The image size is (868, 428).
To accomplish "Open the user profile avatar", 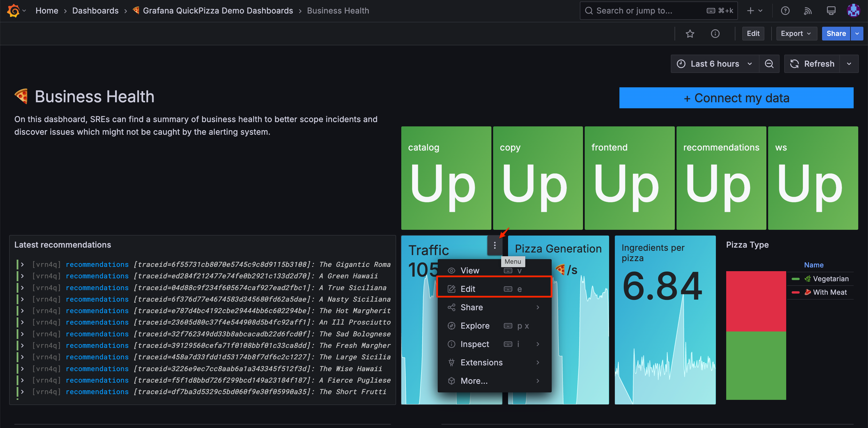I will point(853,10).
